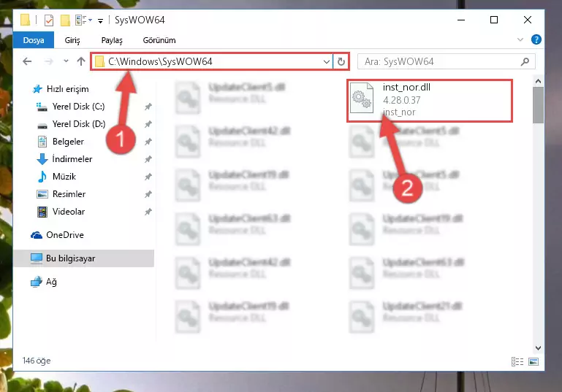Click the pin icon beside Belgeler
This screenshot has width=562, height=392.
pos(148,142)
